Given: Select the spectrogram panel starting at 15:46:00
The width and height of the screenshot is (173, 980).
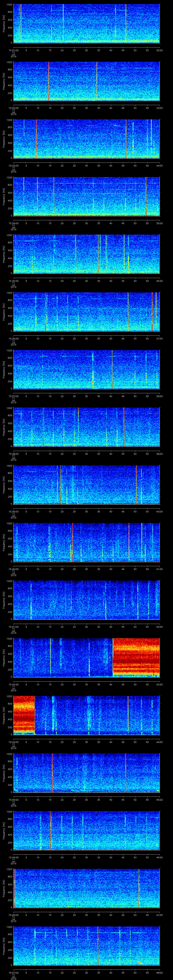Looking at the screenshot, I should point(86,888).
